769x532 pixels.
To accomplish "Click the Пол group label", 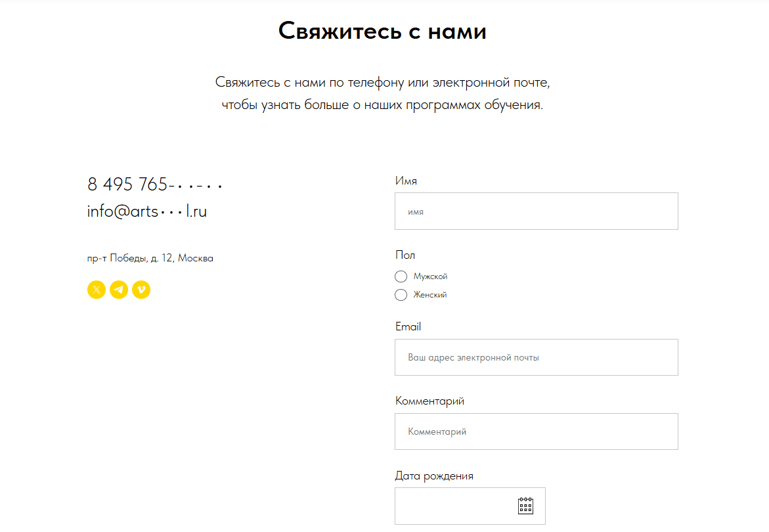I will (405, 255).
